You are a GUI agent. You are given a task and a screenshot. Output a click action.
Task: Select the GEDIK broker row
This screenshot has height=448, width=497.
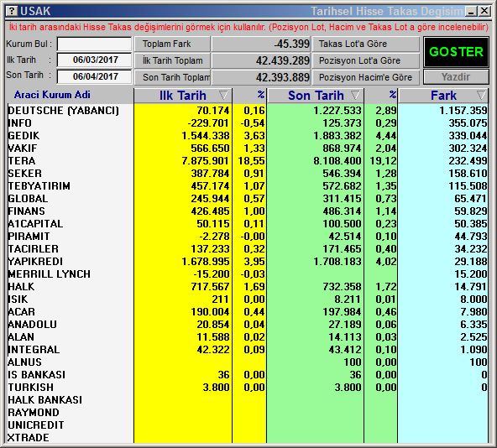click(247, 136)
